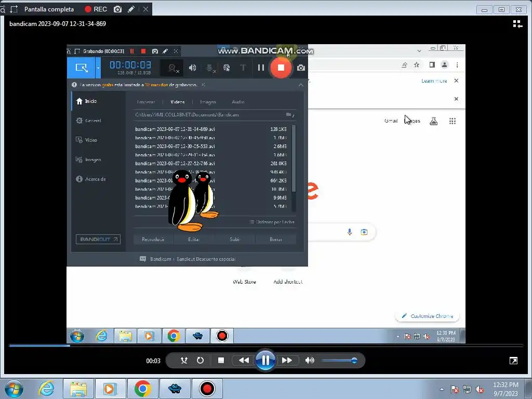
Task: Select Windows Media Player taskbar button
Action: point(110,389)
